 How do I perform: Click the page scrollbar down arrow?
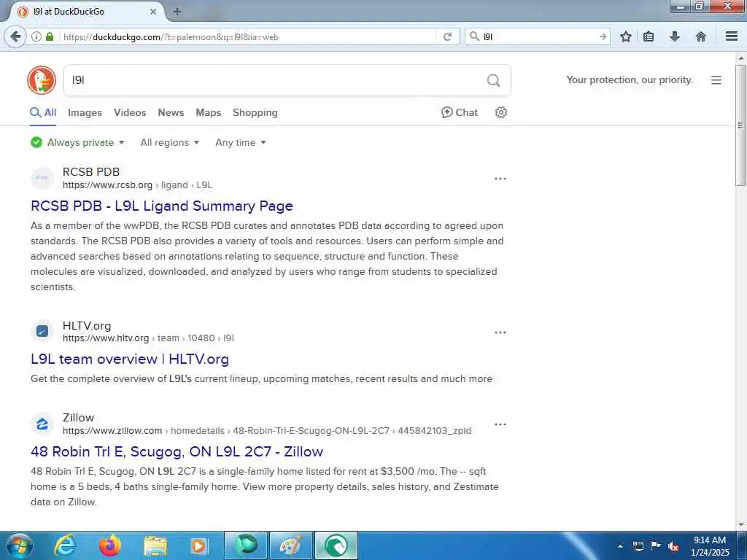(741, 525)
